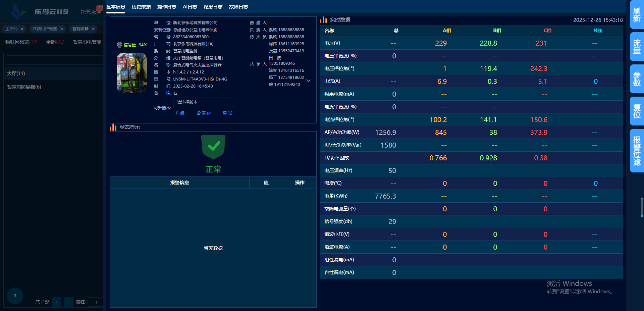
Task: Click the 乐鸟云119 flame logo
Action: click(x=17, y=11)
